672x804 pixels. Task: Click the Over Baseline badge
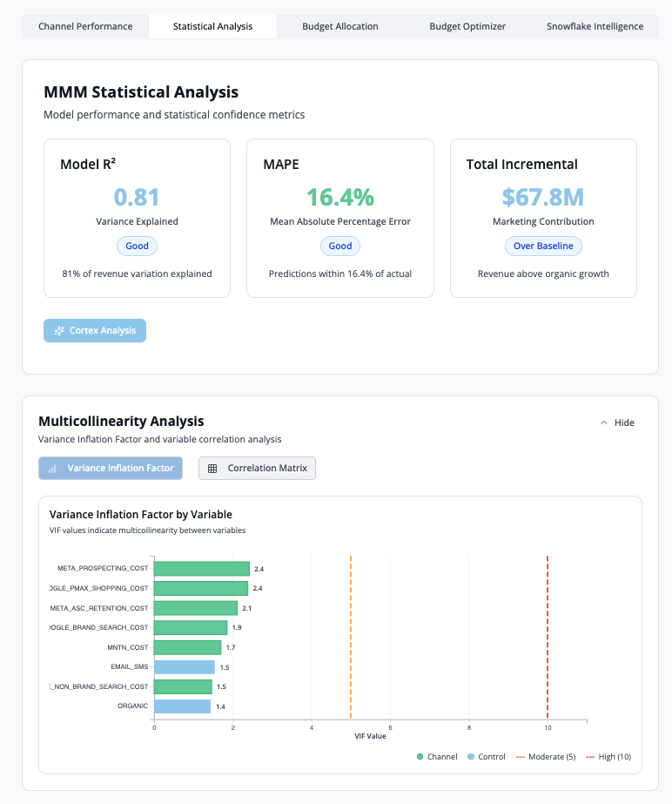click(543, 246)
